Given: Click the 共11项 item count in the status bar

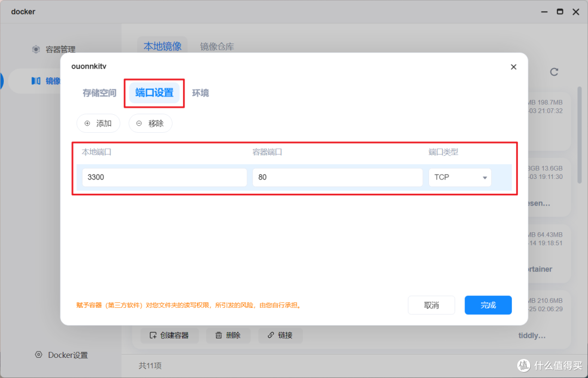Looking at the screenshot, I should pyautogui.click(x=150, y=365).
